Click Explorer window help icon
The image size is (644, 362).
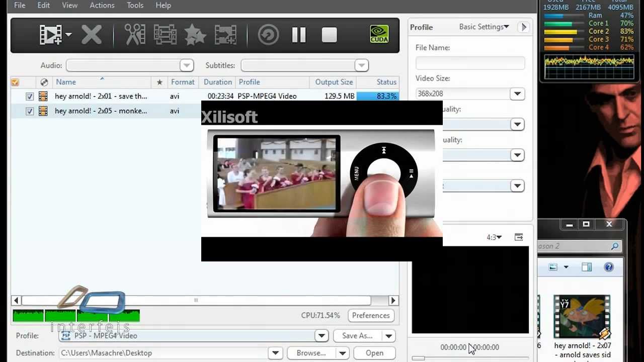coord(609,267)
